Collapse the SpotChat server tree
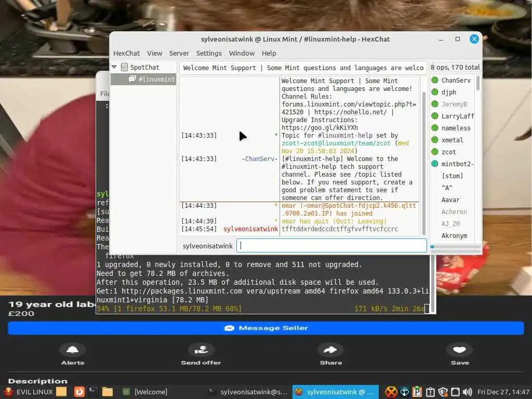 pyautogui.click(x=114, y=67)
